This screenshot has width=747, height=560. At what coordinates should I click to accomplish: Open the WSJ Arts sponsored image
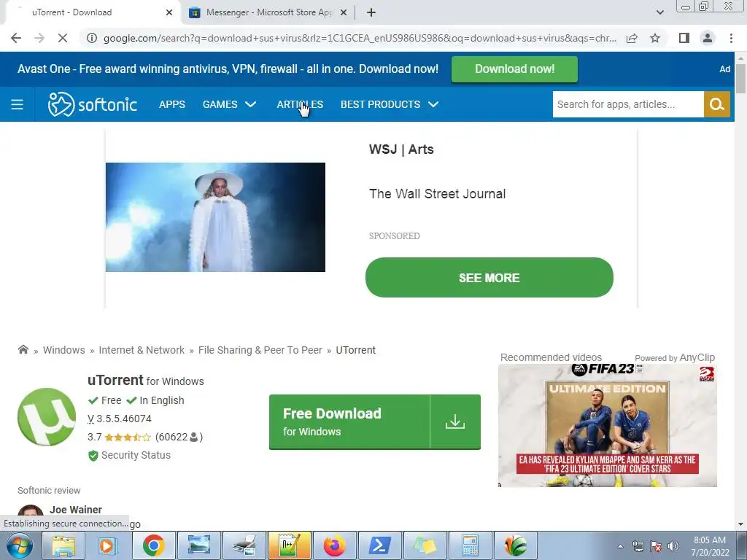(x=215, y=217)
